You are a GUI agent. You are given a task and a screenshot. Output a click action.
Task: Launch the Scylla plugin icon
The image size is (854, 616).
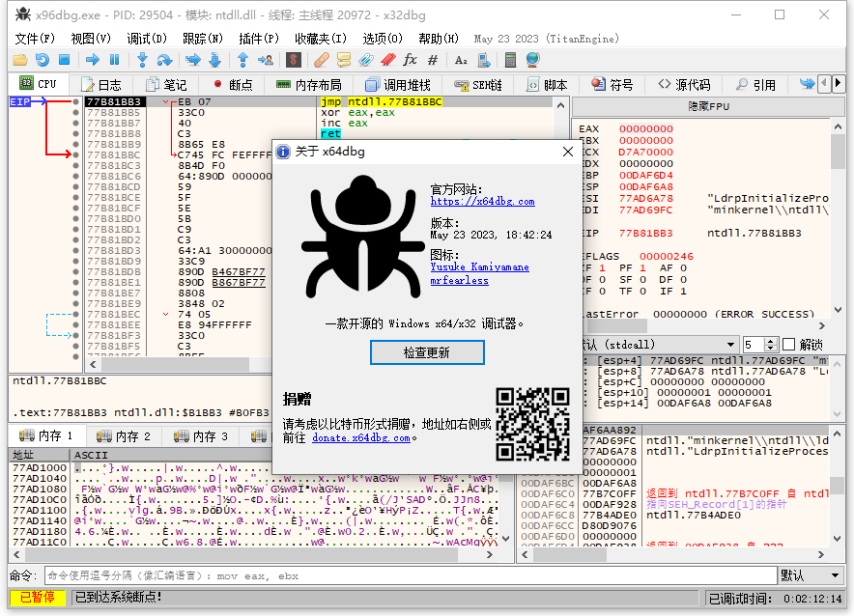294,60
